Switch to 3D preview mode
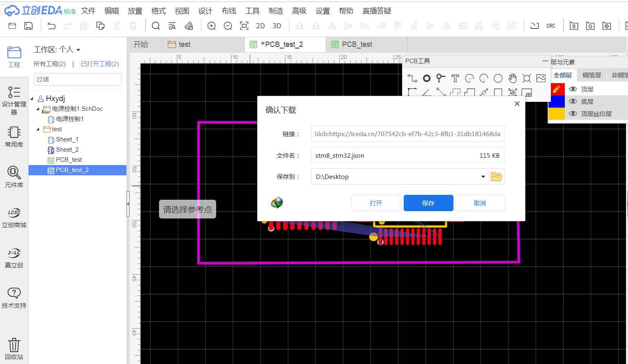Viewport: 628px width, 364px height. pos(277,26)
